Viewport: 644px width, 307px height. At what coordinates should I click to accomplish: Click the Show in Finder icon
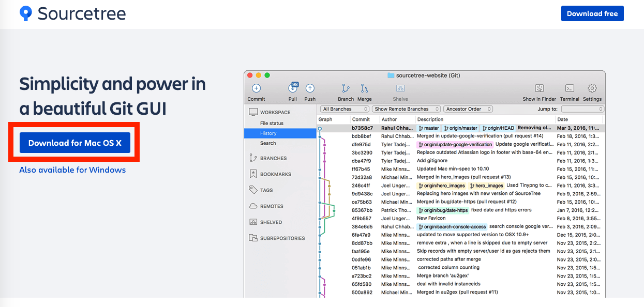[540, 88]
